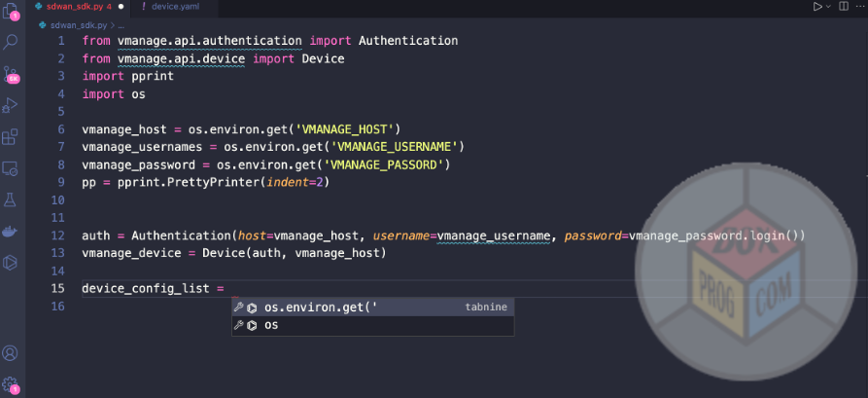The image size is (868, 398).
Task: Open the Extensions view
Action: click(x=12, y=137)
